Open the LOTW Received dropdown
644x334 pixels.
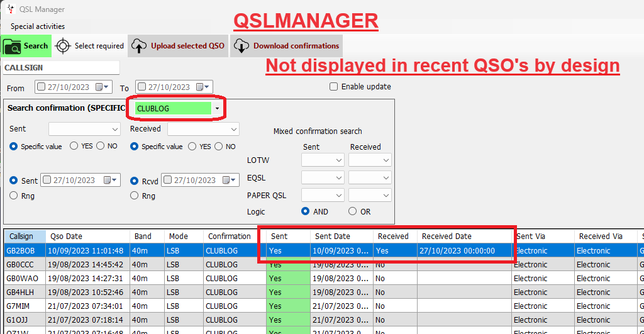370,160
